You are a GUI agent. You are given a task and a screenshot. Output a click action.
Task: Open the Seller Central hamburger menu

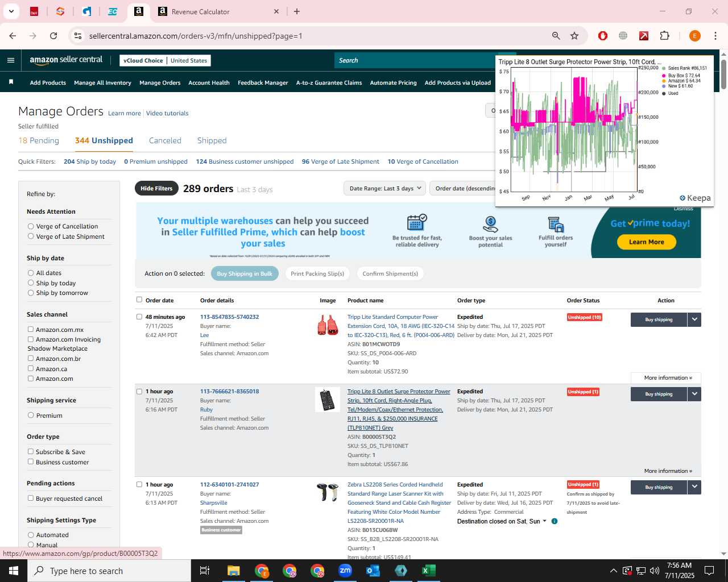click(x=11, y=60)
